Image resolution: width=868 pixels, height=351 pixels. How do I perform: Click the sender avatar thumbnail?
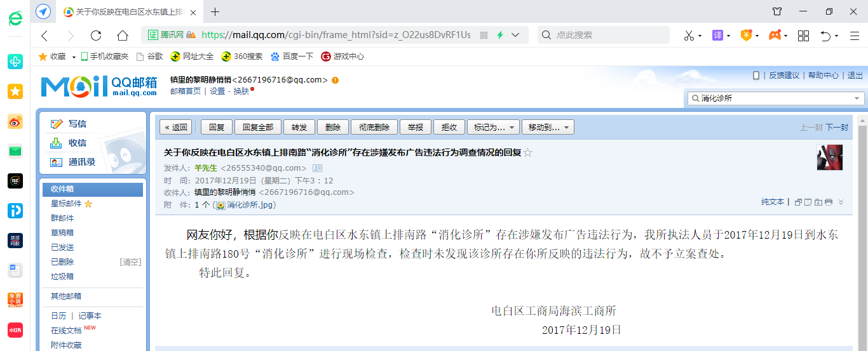point(829,157)
